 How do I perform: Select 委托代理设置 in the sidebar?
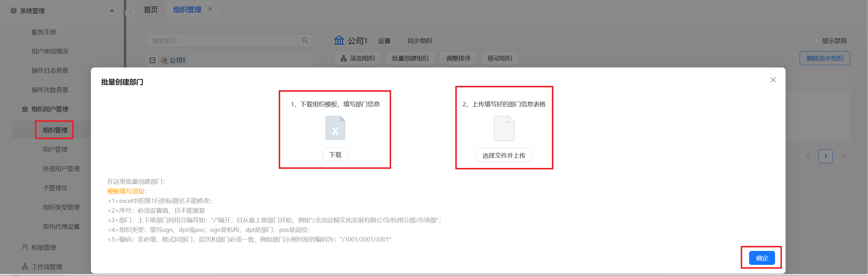[x=61, y=226]
